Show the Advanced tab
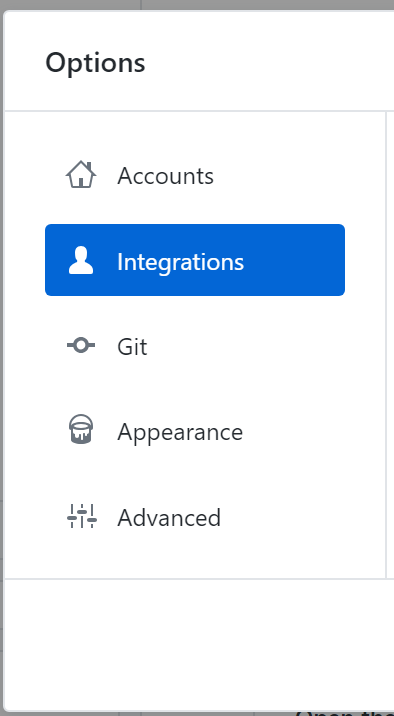The height and width of the screenshot is (716, 394). pos(194,516)
